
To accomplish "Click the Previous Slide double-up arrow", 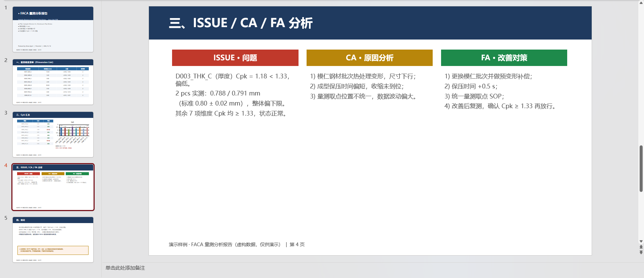I will pyautogui.click(x=641, y=247).
